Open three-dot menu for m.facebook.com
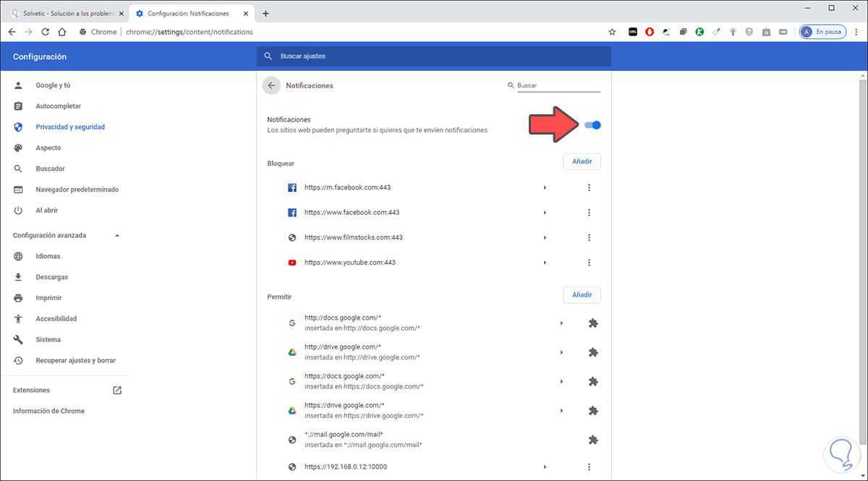The height and width of the screenshot is (481, 868). click(589, 188)
